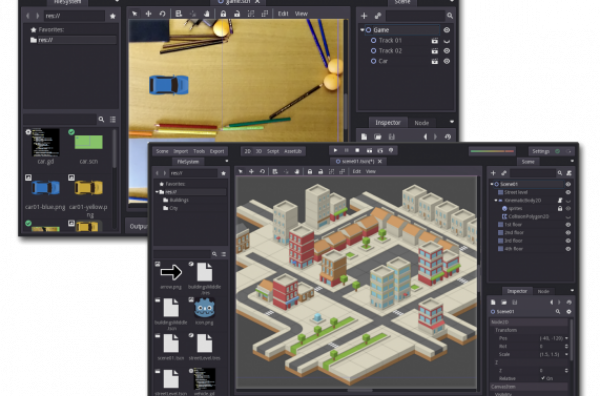600x396 pixels.
Task: Click save resource icon in city Inspector
Action: point(515,302)
